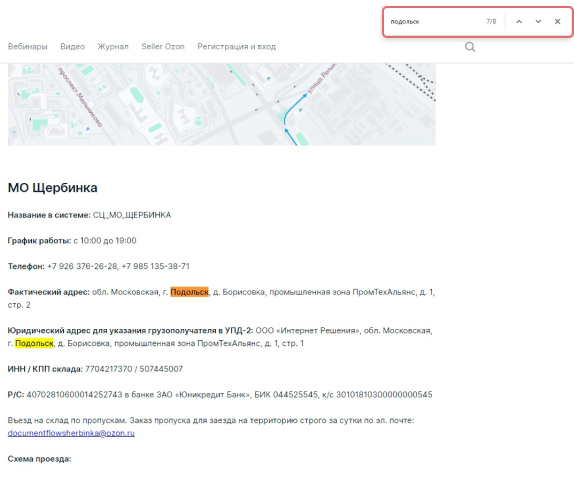Screen dimensions: 574x483
Task: Click the phone number +7 926 376-26-28
Action: click(x=82, y=266)
